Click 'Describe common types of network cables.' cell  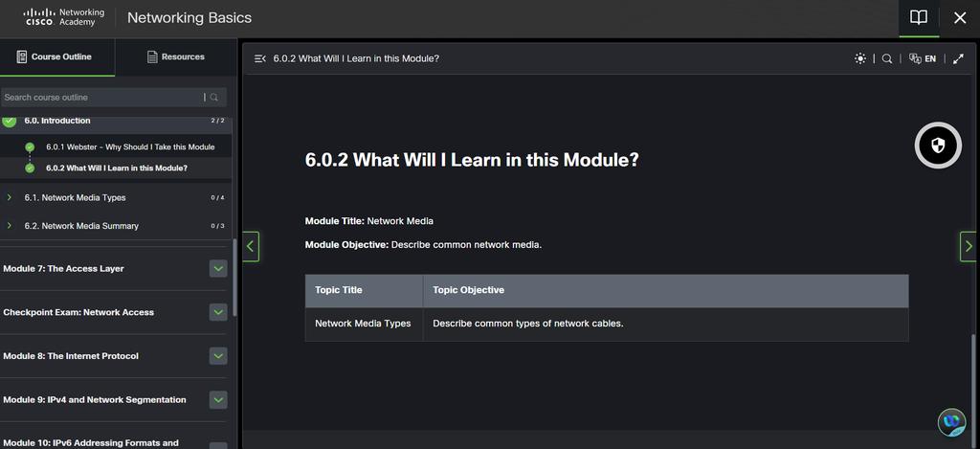point(666,324)
